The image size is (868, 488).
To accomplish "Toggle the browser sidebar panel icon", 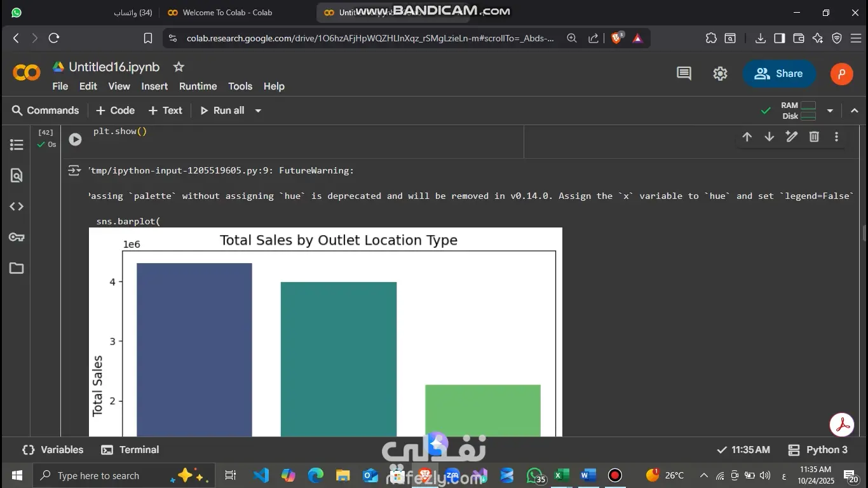I will [x=780, y=38].
